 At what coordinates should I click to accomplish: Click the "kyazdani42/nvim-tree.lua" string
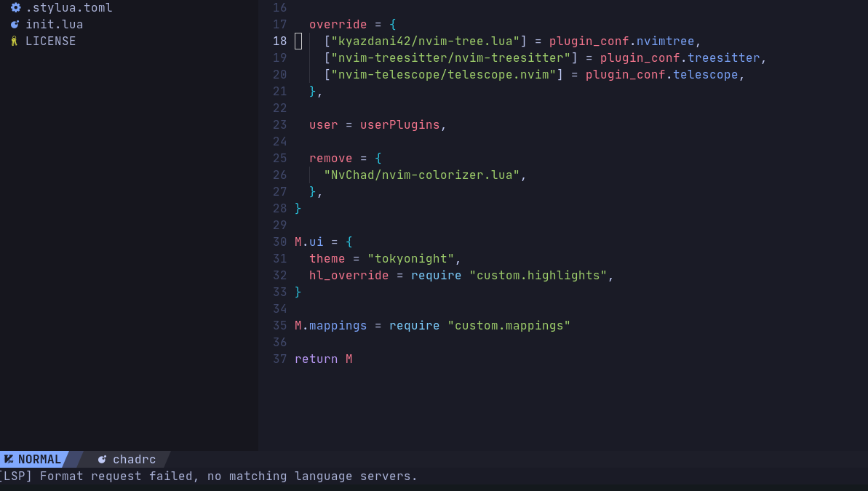coord(425,41)
